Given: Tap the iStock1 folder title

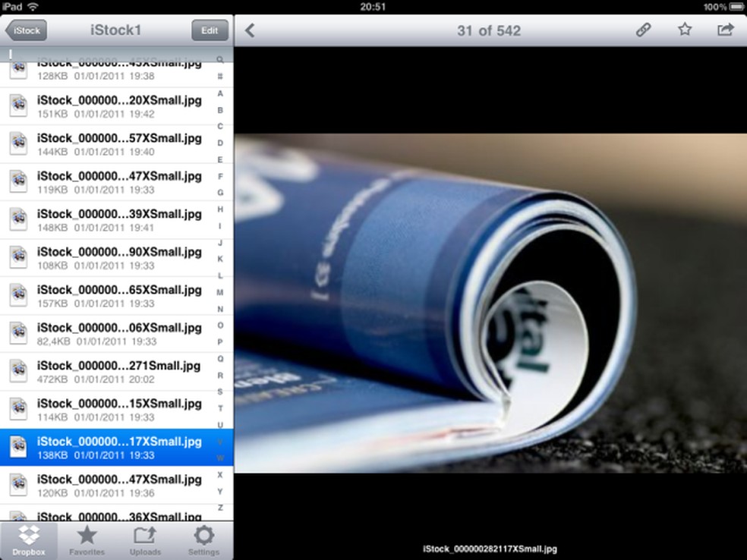Looking at the screenshot, I should click(115, 30).
